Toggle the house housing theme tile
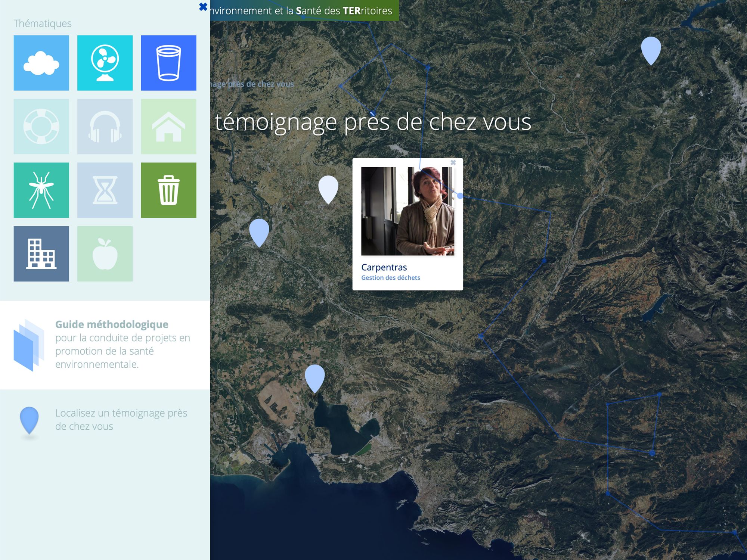Screen dimensions: 747x560 168,126
